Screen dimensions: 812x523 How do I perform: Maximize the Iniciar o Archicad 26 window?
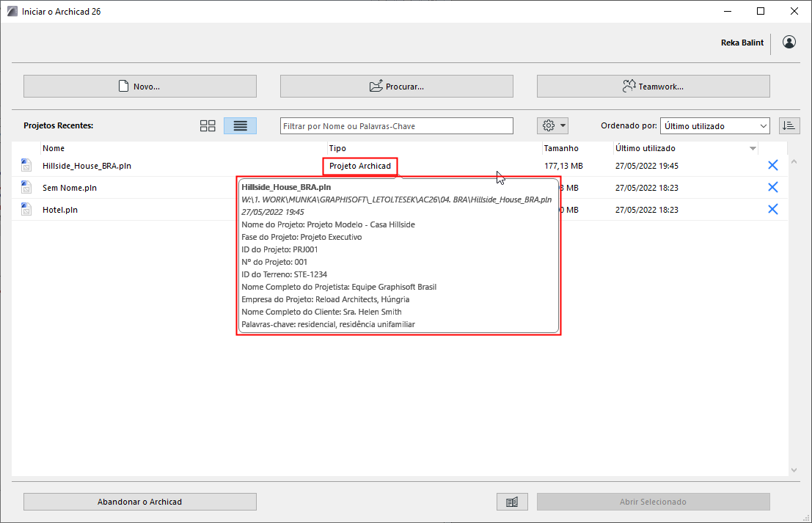[x=761, y=12]
